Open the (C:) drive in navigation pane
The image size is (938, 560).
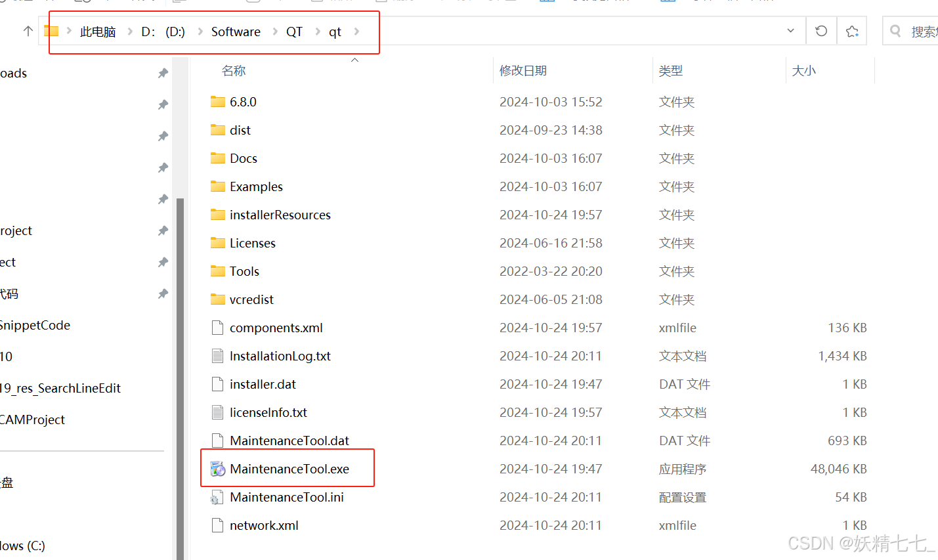tap(22, 546)
